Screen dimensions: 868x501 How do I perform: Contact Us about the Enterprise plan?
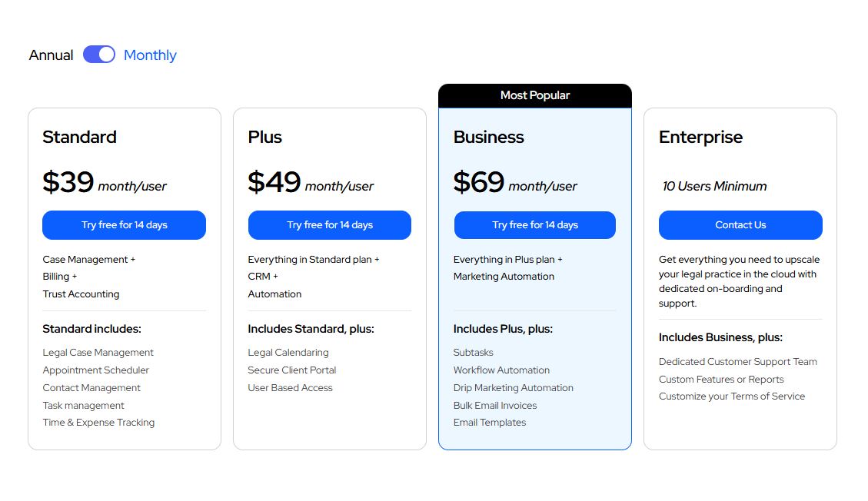coord(740,224)
